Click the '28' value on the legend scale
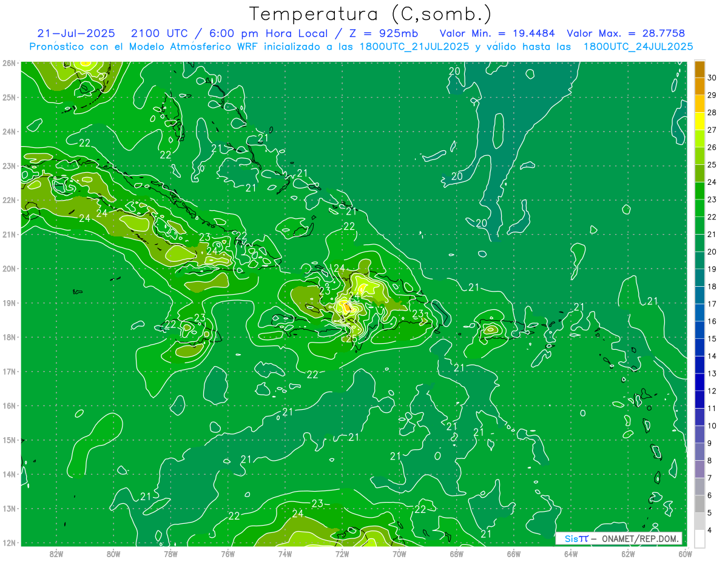The height and width of the screenshot is (562, 728). pos(712,112)
